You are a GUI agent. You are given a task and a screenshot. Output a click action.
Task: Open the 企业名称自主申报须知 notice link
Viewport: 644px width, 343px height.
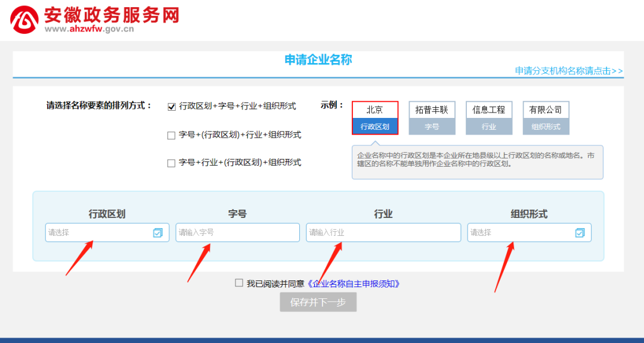tap(354, 283)
